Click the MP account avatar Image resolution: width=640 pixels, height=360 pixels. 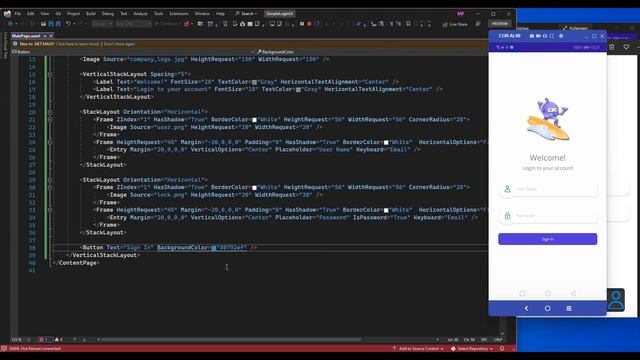[460, 13]
